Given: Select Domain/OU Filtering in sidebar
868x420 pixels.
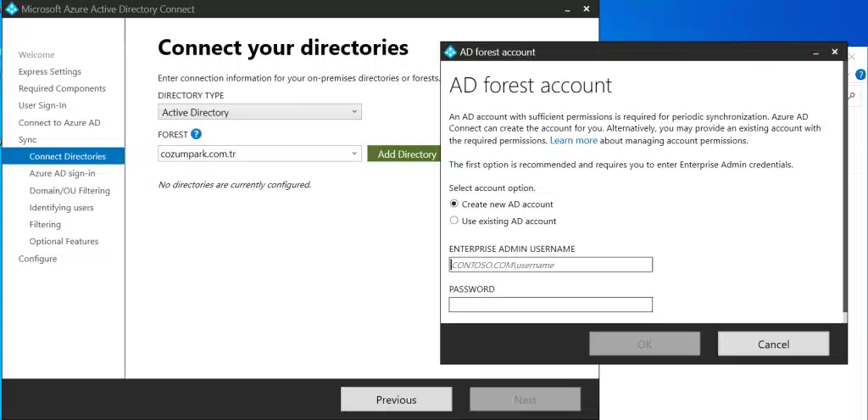Looking at the screenshot, I should [70, 191].
